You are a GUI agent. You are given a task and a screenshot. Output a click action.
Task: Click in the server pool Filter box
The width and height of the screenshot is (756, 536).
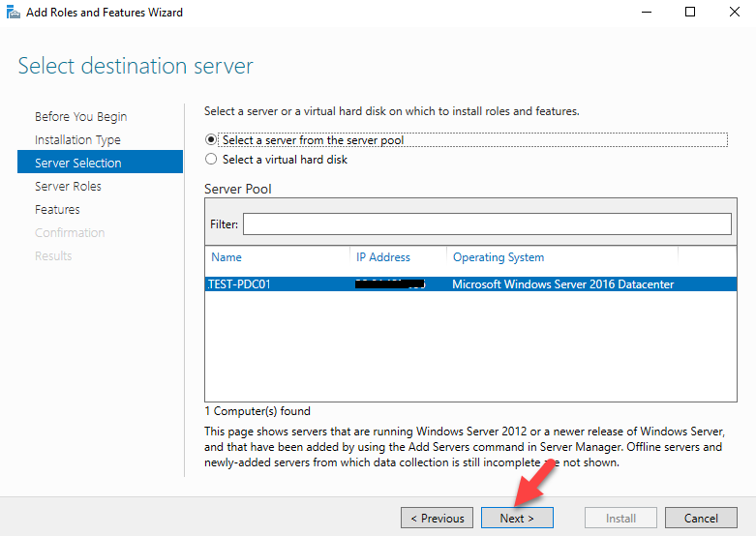click(x=487, y=224)
